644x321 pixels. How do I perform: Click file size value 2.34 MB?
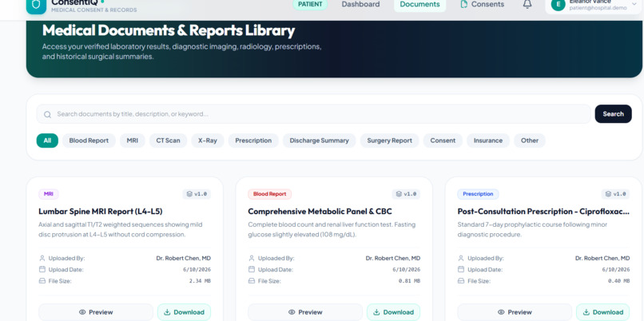[x=200, y=281]
